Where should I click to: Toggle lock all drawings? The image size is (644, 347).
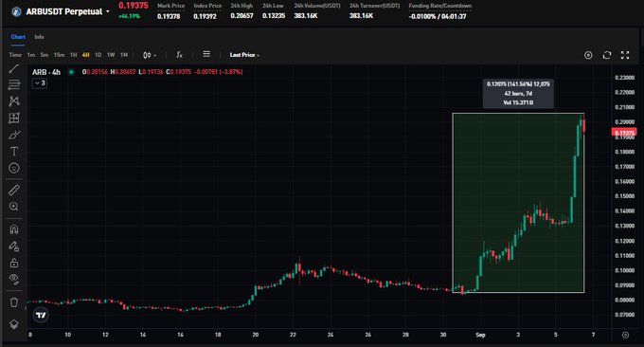[x=14, y=263]
